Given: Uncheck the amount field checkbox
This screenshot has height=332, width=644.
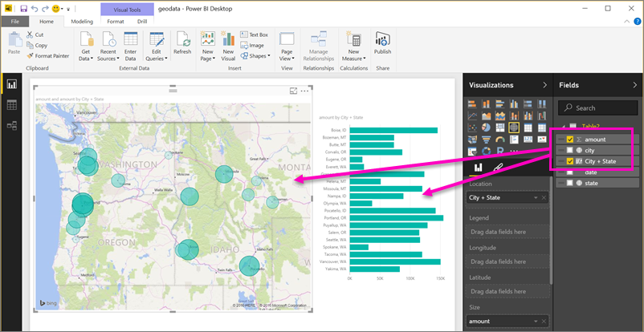Looking at the screenshot, I should pos(570,139).
